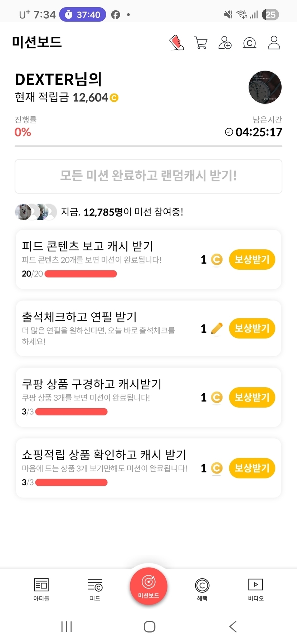The width and height of the screenshot is (297, 644).
Task: Tap the pencil reward icon for attendance check
Action: coord(216,328)
